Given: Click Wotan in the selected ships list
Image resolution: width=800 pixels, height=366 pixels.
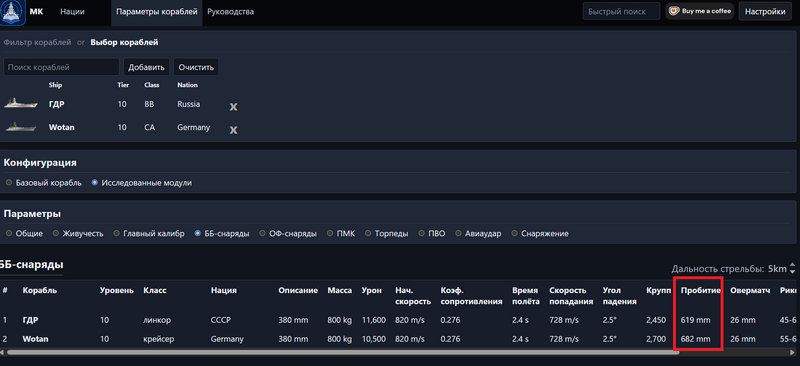Looking at the screenshot, I should [x=61, y=127].
